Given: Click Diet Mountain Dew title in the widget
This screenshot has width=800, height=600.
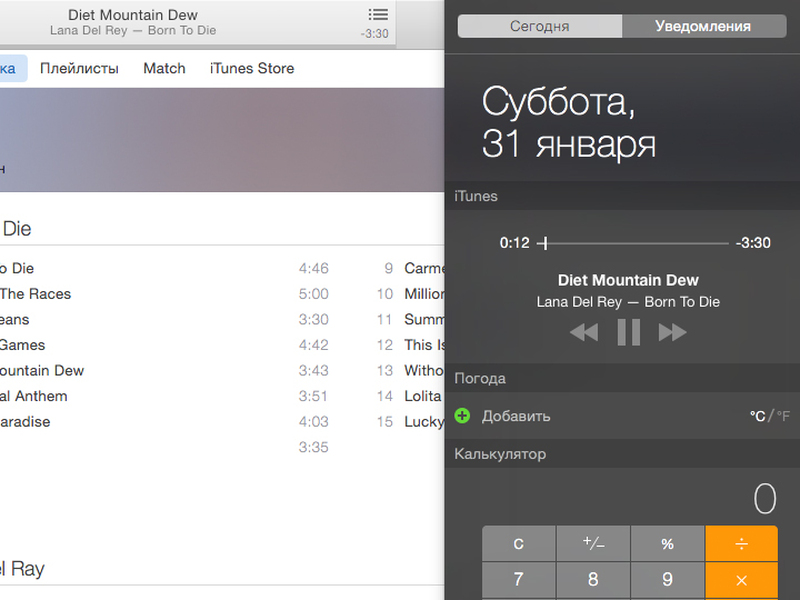Looking at the screenshot, I should pos(628,280).
